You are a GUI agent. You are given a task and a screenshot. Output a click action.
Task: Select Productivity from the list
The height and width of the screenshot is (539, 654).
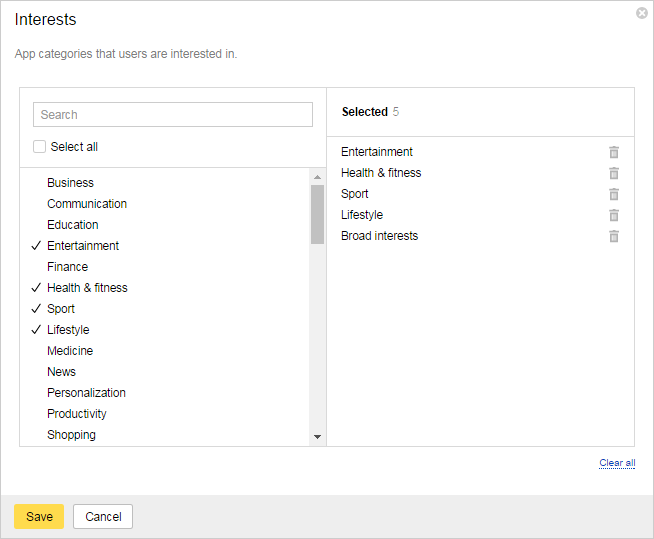tap(77, 414)
